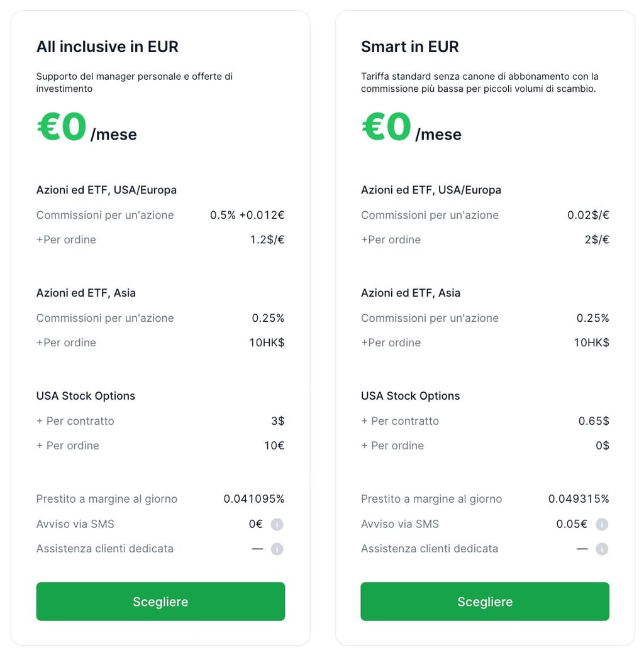Click the €0 price on Smart plan
The image size is (644, 653).
click(x=386, y=126)
